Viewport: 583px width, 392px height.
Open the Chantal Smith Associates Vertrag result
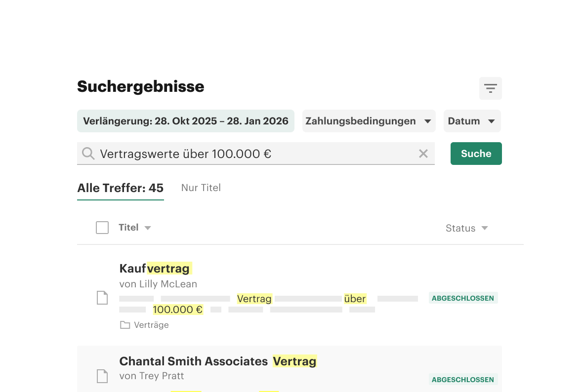[x=218, y=361]
